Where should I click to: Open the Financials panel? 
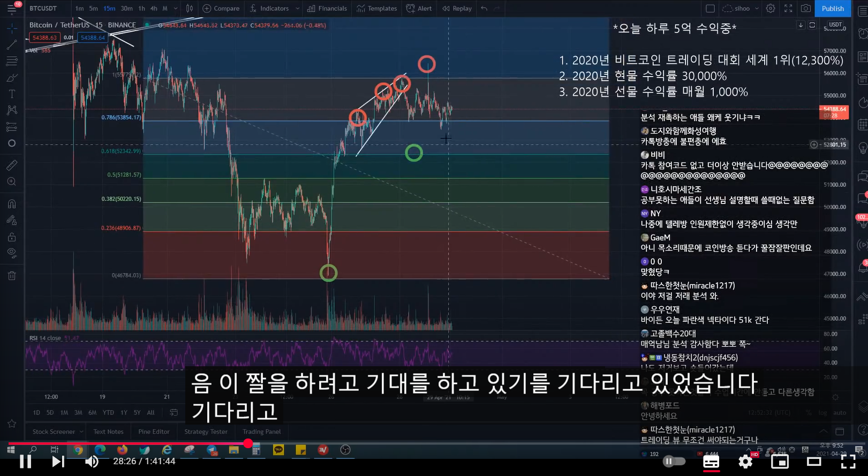pyautogui.click(x=327, y=9)
